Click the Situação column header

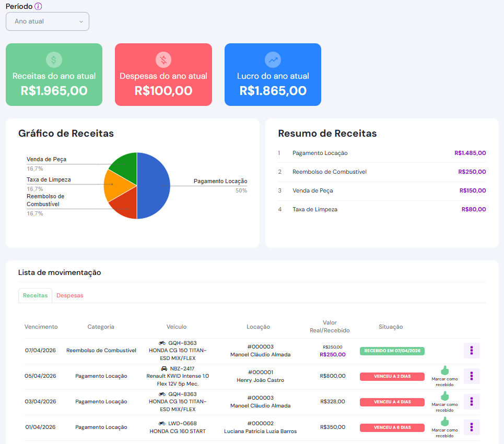tap(391, 327)
